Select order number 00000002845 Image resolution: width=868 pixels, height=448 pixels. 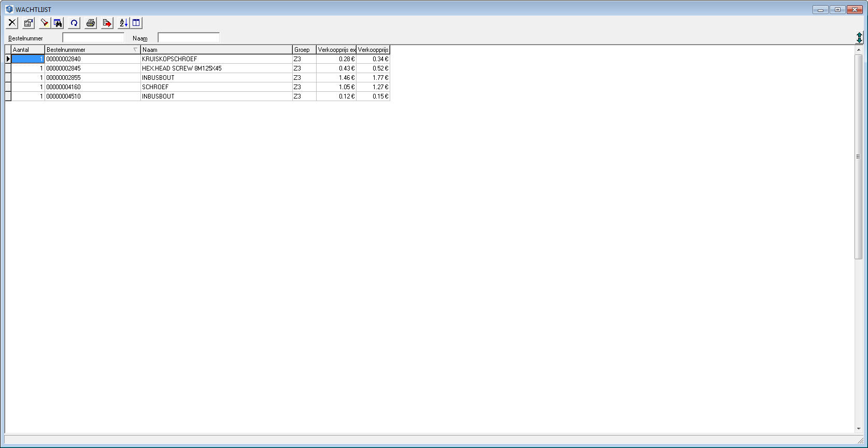point(93,68)
